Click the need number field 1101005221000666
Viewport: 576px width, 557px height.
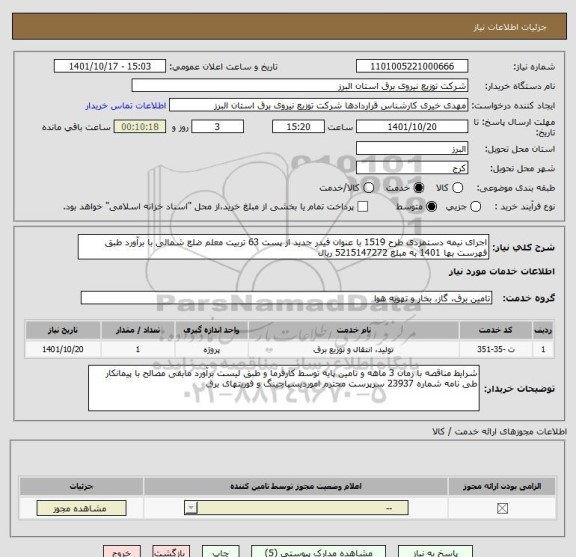coord(412,67)
